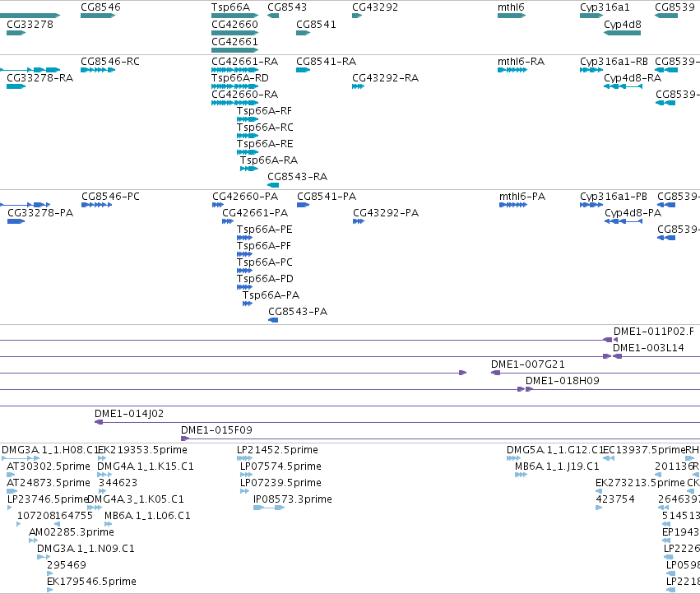Select the DME1-018H09 clone label
Screen dimensions: 700x594
pyautogui.click(x=562, y=381)
